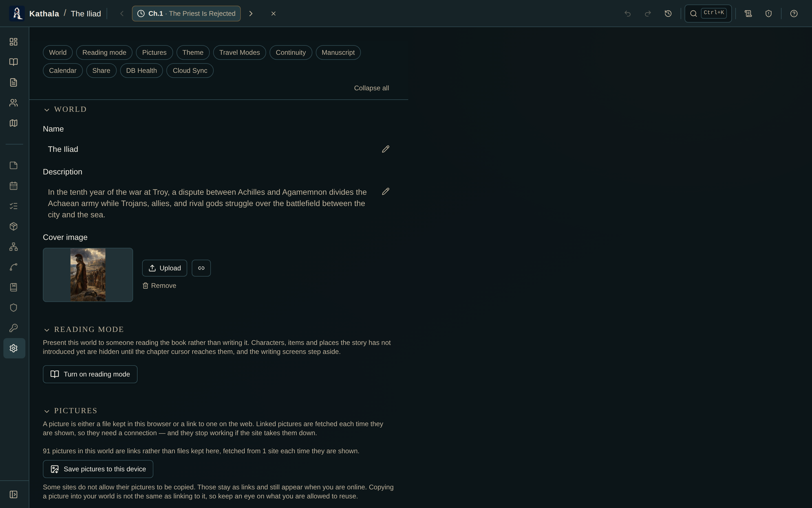Jump to the DB Health pill
The image size is (812, 508).
click(x=141, y=71)
